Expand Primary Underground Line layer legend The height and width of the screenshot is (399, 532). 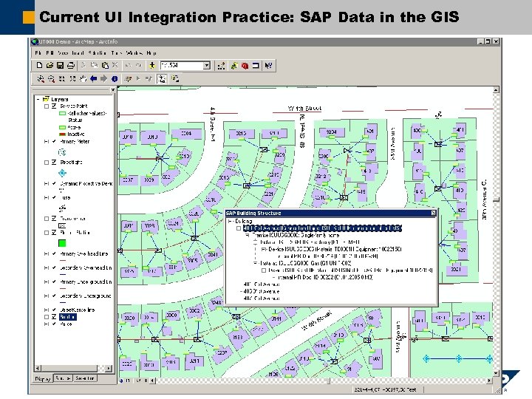47,282
